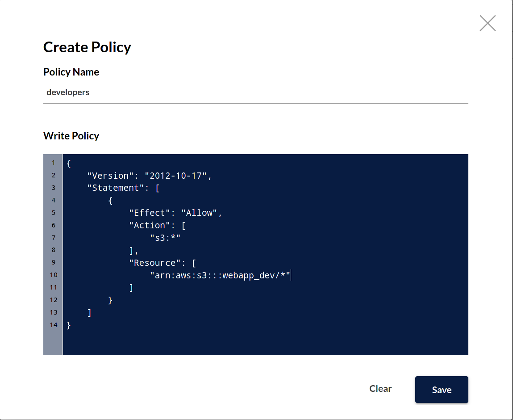Screen dimensions: 513x420
Task: Click the "s3:*" value in the editor
Action: pos(165,238)
